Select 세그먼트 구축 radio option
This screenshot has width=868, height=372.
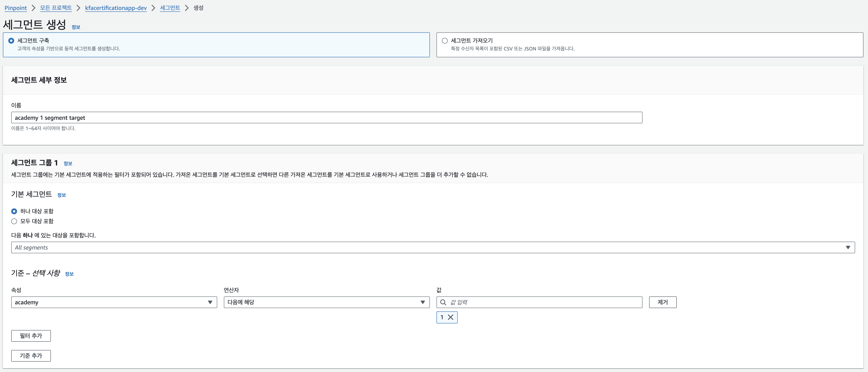[x=11, y=41]
